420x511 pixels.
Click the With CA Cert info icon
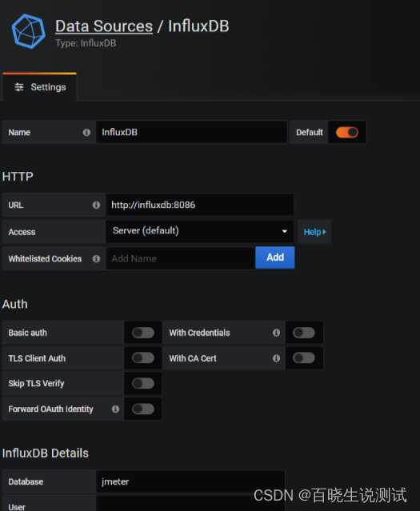pyautogui.click(x=276, y=358)
